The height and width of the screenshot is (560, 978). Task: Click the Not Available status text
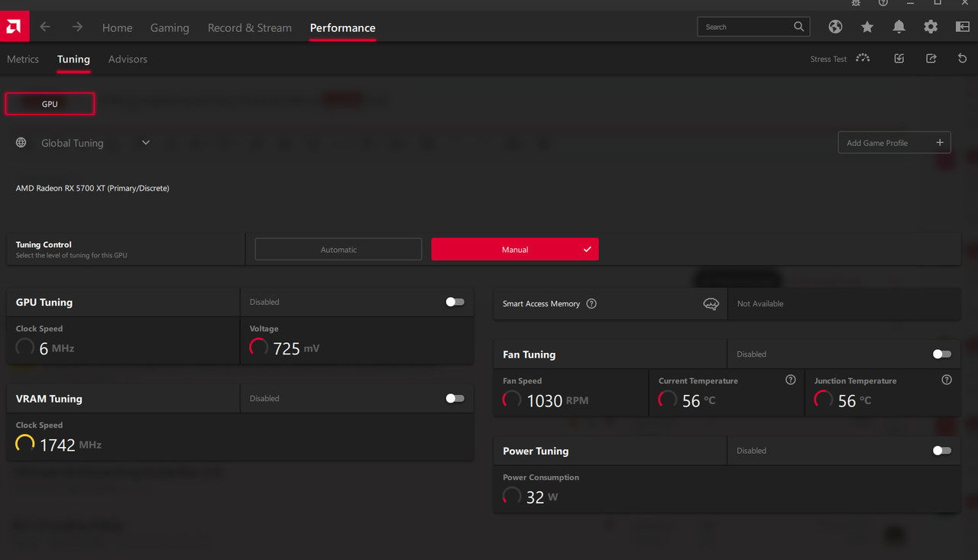(x=760, y=304)
